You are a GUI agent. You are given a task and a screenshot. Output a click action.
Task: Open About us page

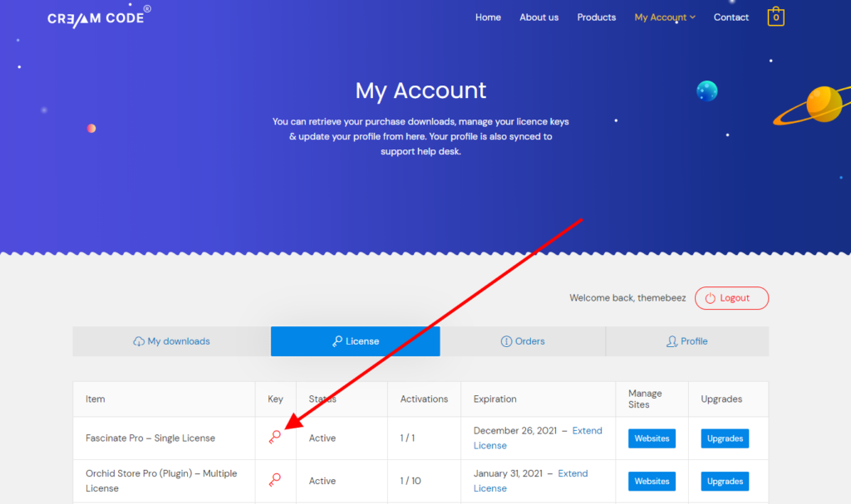click(x=539, y=17)
